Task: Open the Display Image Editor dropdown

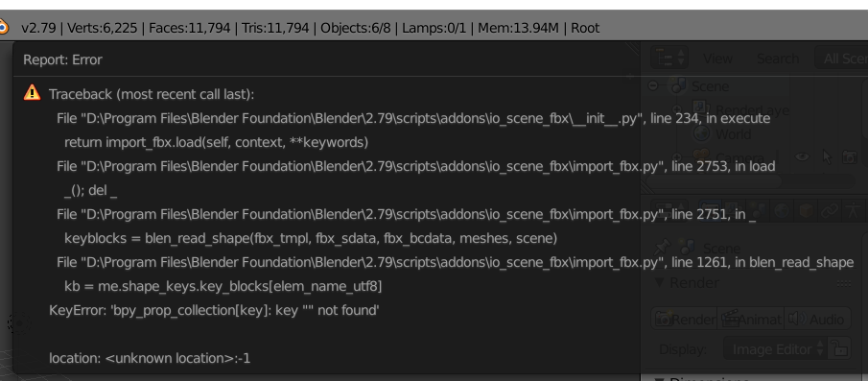Action: coord(775,349)
